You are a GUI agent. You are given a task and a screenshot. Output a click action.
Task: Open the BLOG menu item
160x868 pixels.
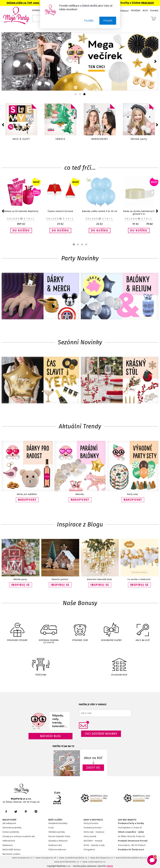145,10
